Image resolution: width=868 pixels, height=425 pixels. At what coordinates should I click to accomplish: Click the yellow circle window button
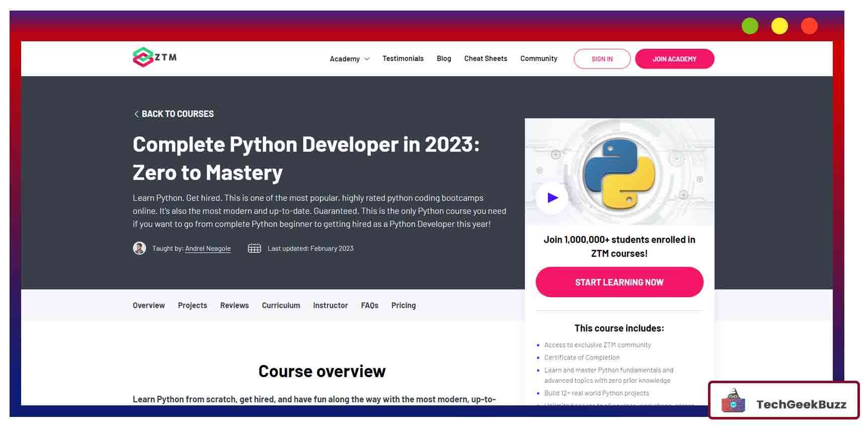[779, 26]
